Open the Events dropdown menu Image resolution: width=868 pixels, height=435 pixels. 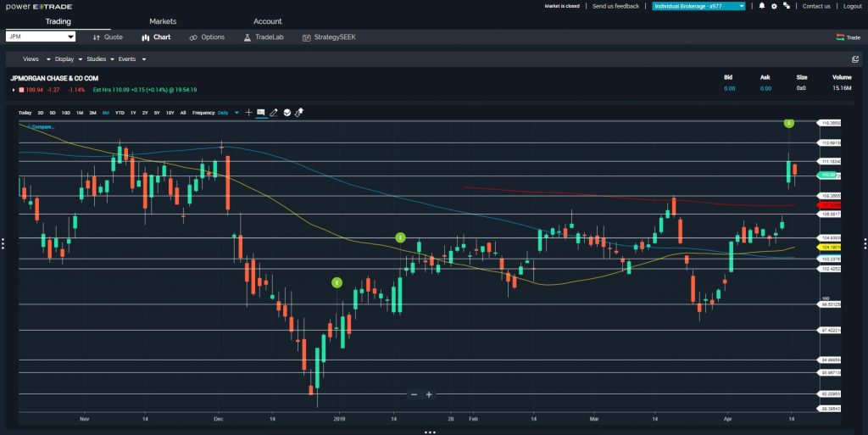131,59
